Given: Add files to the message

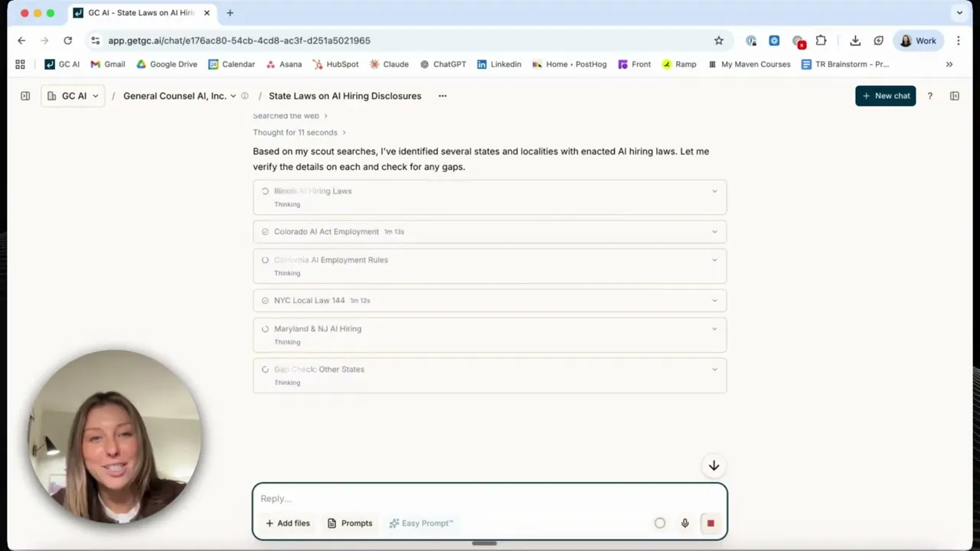Looking at the screenshot, I should pos(288,523).
